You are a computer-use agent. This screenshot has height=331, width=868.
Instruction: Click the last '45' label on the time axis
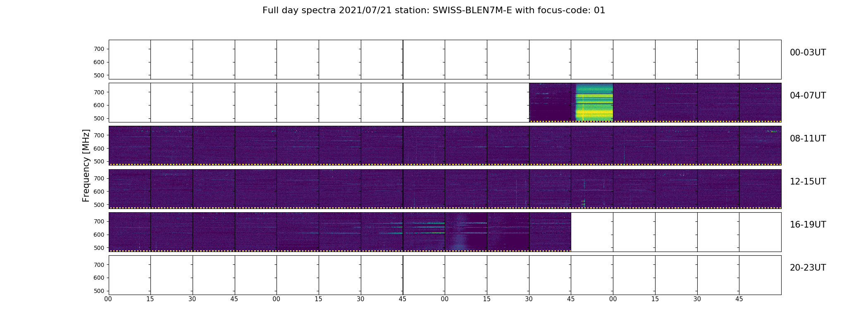pyautogui.click(x=739, y=299)
